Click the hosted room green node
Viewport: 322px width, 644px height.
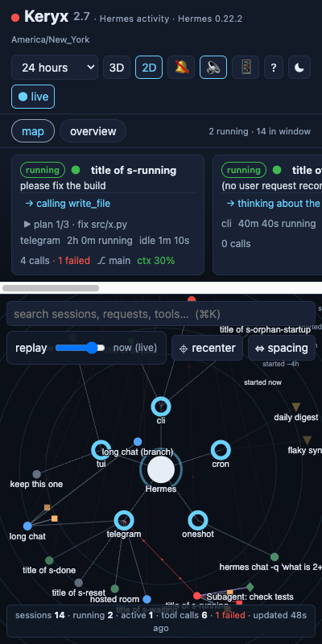click(x=115, y=589)
